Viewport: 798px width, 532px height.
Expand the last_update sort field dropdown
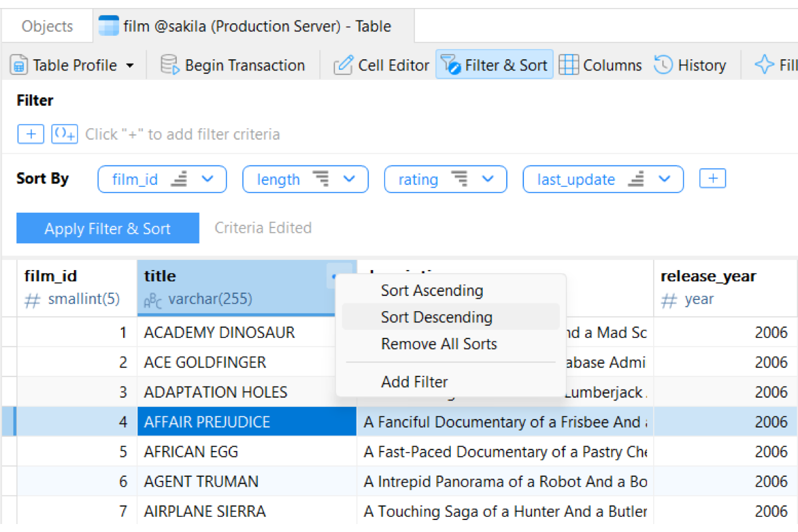pyautogui.click(x=664, y=180)
